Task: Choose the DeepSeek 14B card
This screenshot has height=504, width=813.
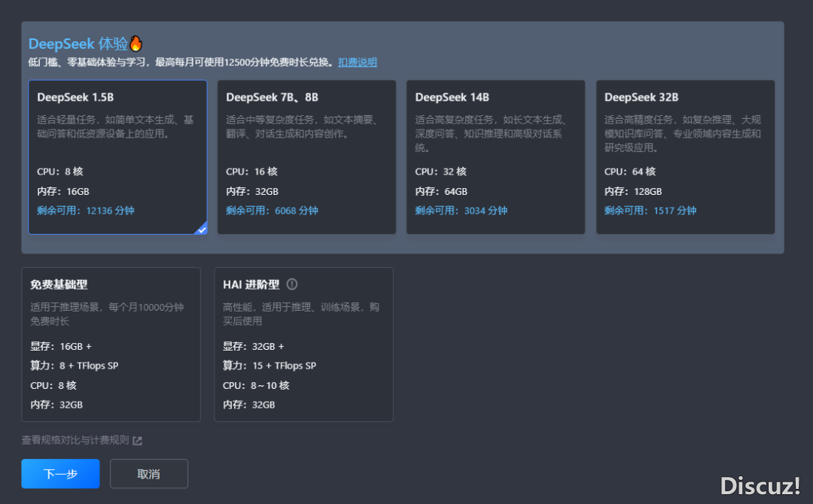Action: click(x=495, y=157)
